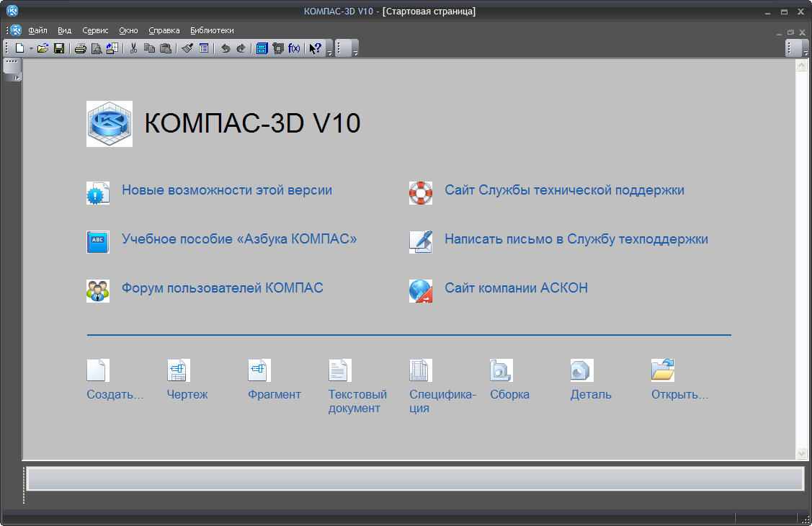The height and width of the screenshot is (526, 812).
Task: Click the blank page icon above Создать
Action: [x=98, y=370]
